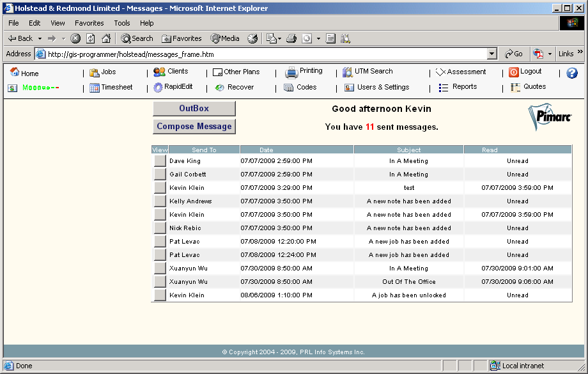The height and width of the screenshot is (374, 588).
Task: Stop page loading in browser toolbar
Action: tap(75, 38)
